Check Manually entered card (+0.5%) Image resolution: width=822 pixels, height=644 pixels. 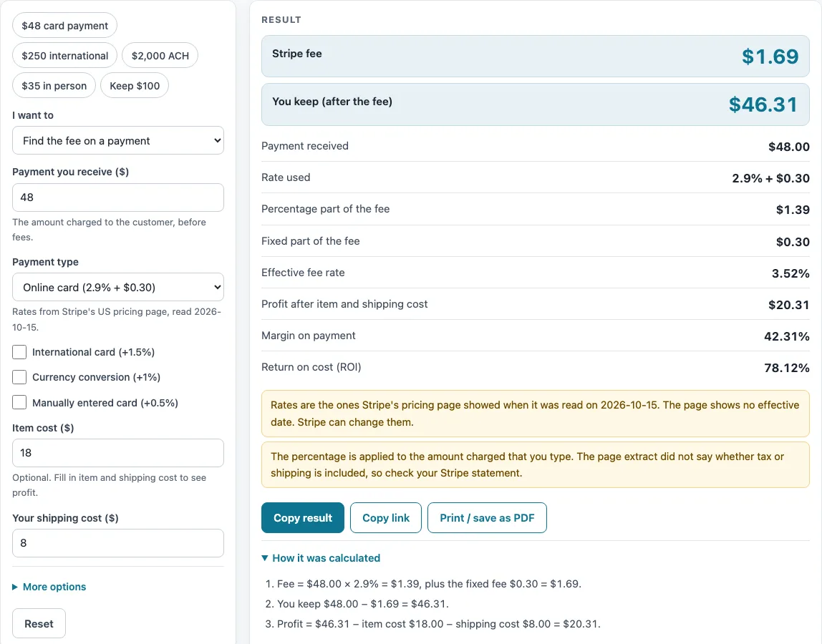(x=19, y=402)
